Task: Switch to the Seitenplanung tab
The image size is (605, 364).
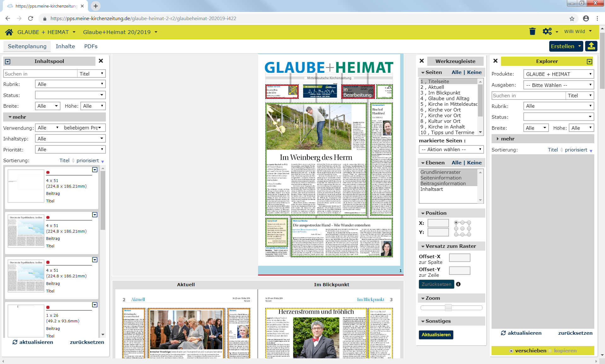Action: [x=27, y=46]
